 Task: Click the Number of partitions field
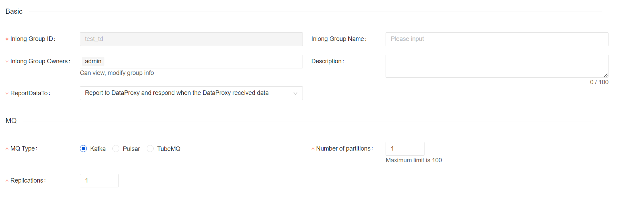coord(405,149)
